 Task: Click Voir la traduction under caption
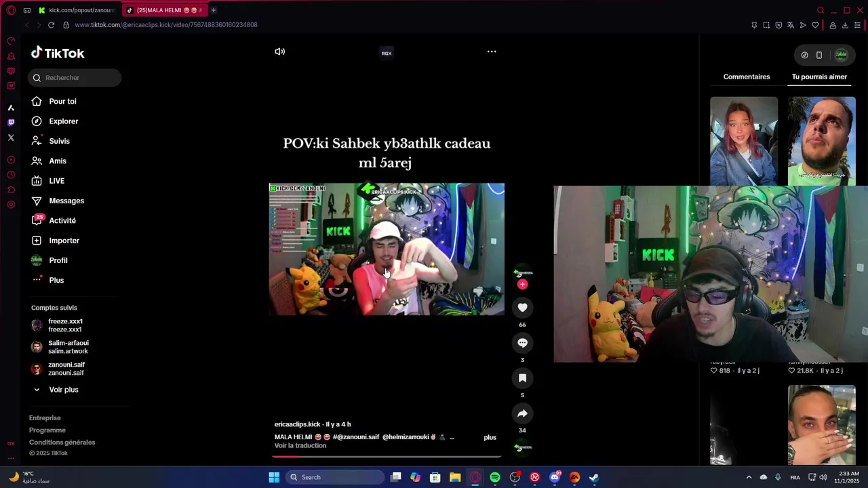pyautogui.click(x=300, y=446)
